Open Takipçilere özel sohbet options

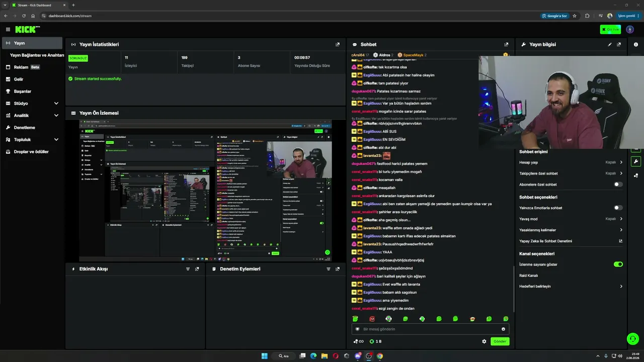coord(621,173)
